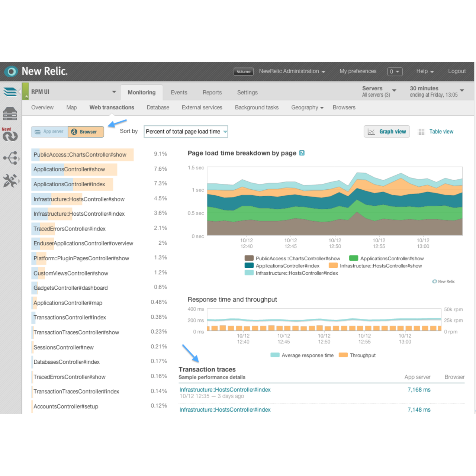This screenshot has width=476, height=476.
Task: Switch to the External services tab
Action: 202,107
